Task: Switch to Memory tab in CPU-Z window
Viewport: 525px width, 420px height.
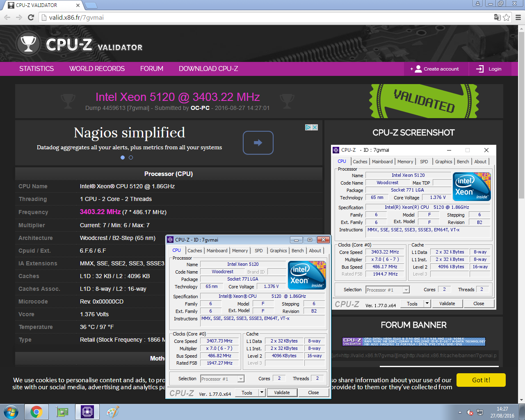Action: [x=240, y=251]
